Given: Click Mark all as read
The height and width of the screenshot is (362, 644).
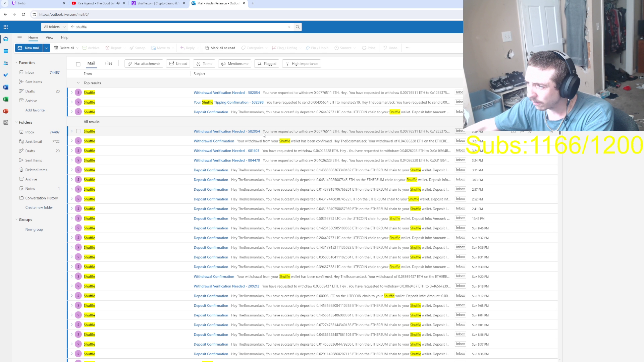Looking at the screenshot, I should [x=220, y=48].
